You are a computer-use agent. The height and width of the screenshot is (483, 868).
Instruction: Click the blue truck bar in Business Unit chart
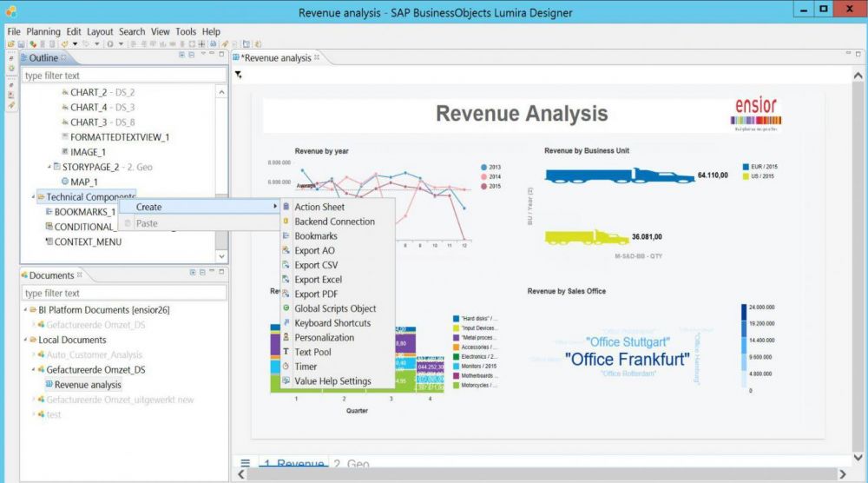point(620,175)
